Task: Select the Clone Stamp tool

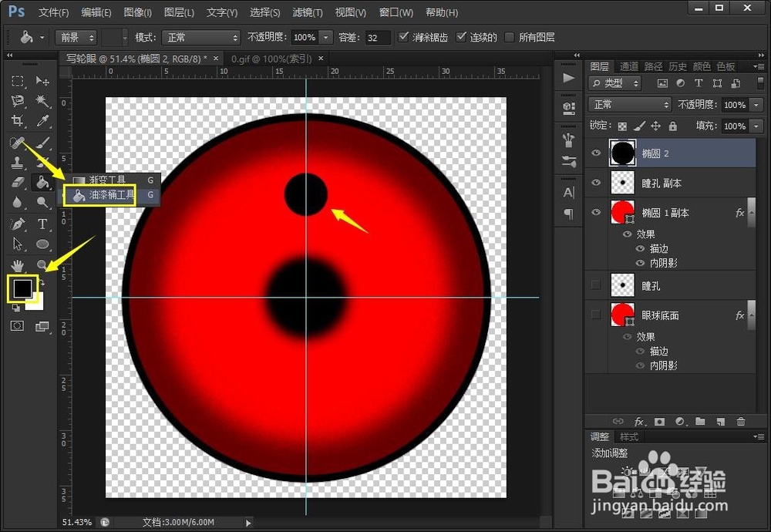Action: pos(18,163)
